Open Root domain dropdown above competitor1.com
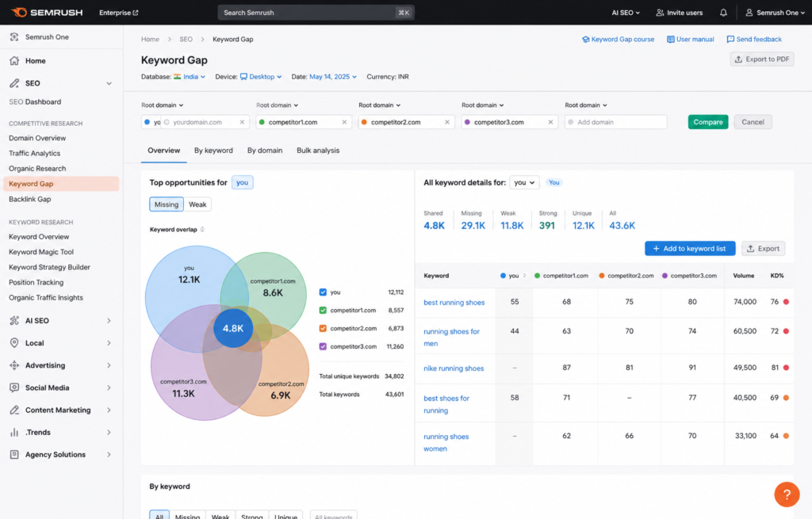The width and height of the screenshot is (812, 519). pyautogui.click(x=277, y=105)
